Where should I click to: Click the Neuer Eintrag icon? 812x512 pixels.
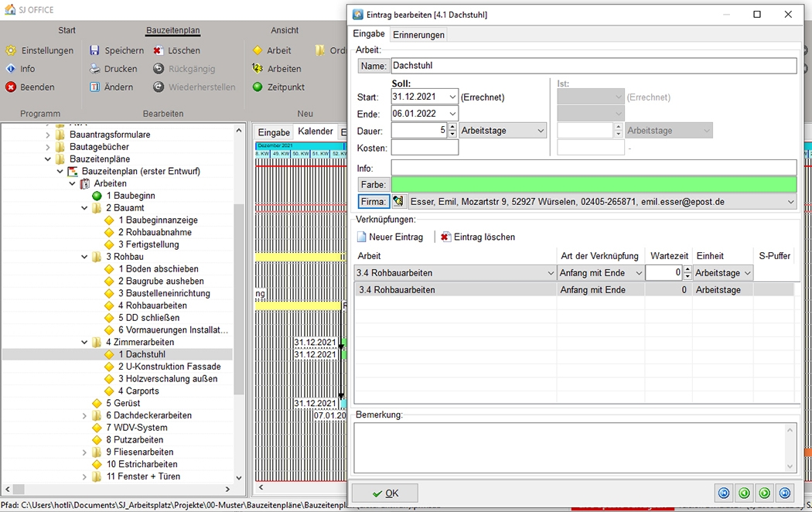click(x=362, y=237)
